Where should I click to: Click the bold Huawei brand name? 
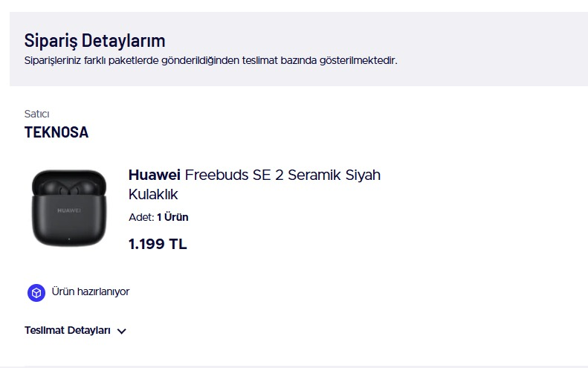pyautogui.click(x=155, y=175)
